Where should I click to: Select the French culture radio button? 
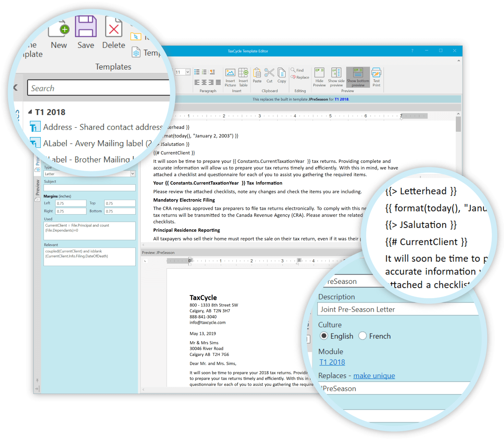point(363,335)
